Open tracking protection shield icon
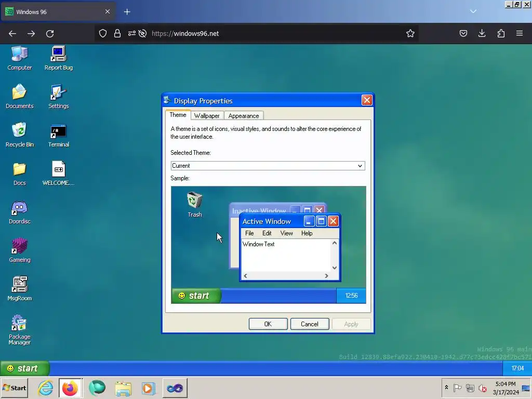 [103, 33]
